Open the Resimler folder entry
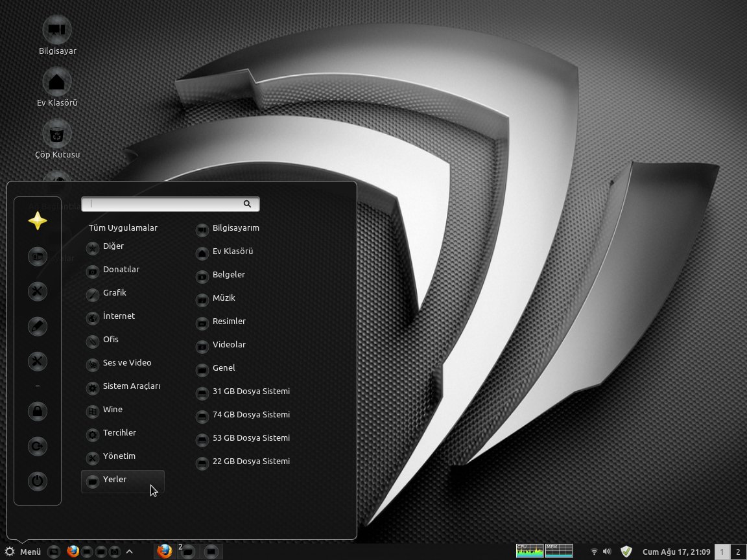Viewport: 747px width, 560px height. tap(221, 321)
